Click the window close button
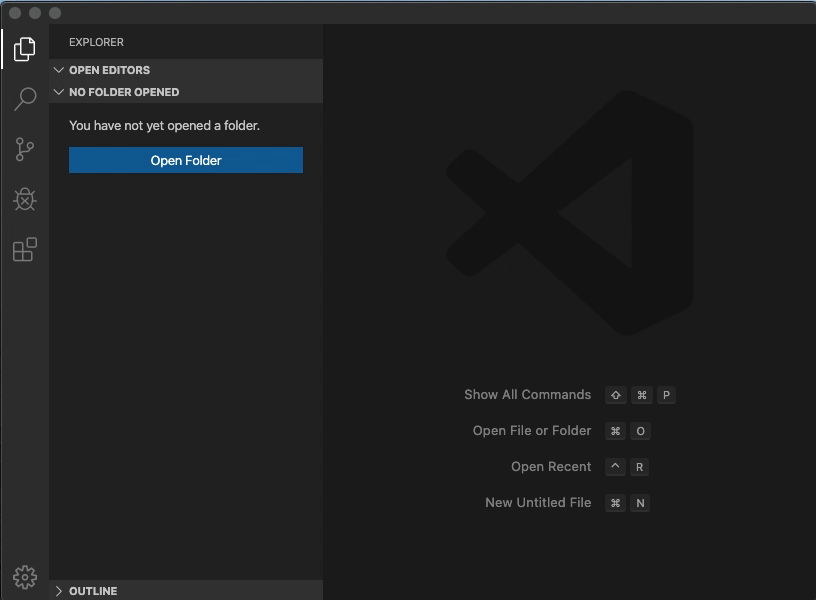The height and width of the screenshot is (600, 816). point(15,13)
